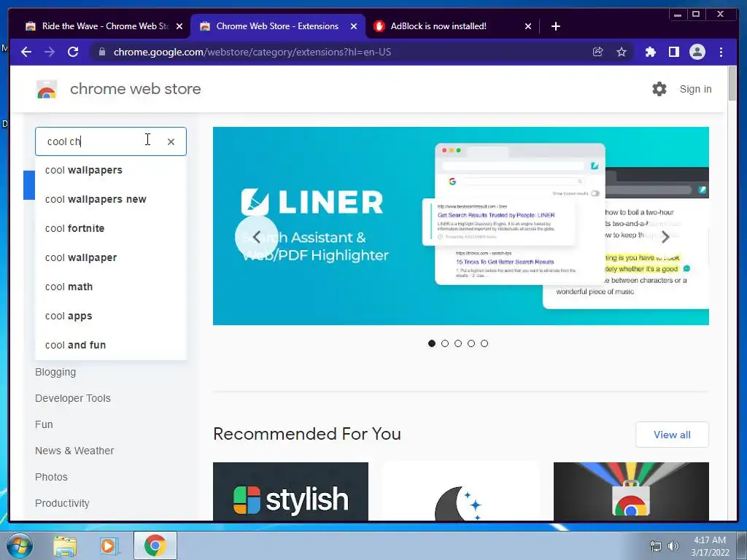Open the Developer Tools category
The width and height of the screenshot is (747, 560).
73,398
